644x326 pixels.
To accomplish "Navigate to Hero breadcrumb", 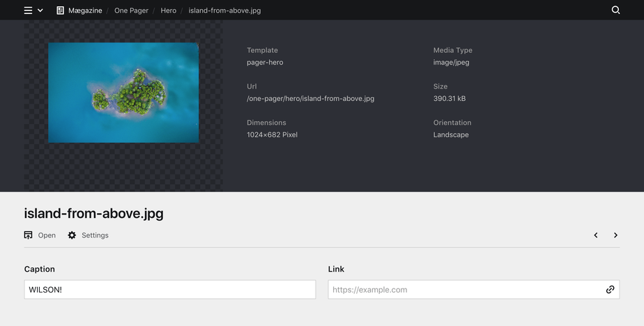I will (x=168, y=10).
